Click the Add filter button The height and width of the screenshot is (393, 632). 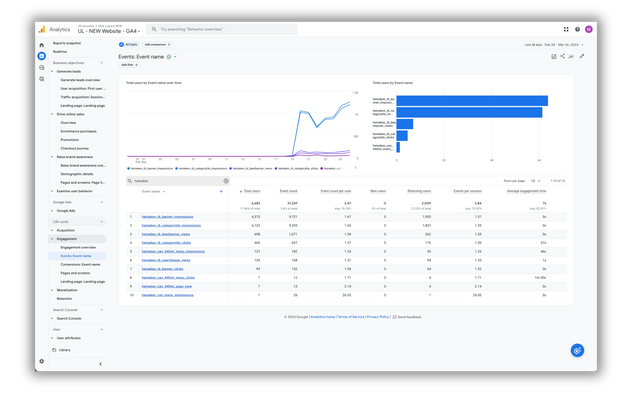[129, 65]
